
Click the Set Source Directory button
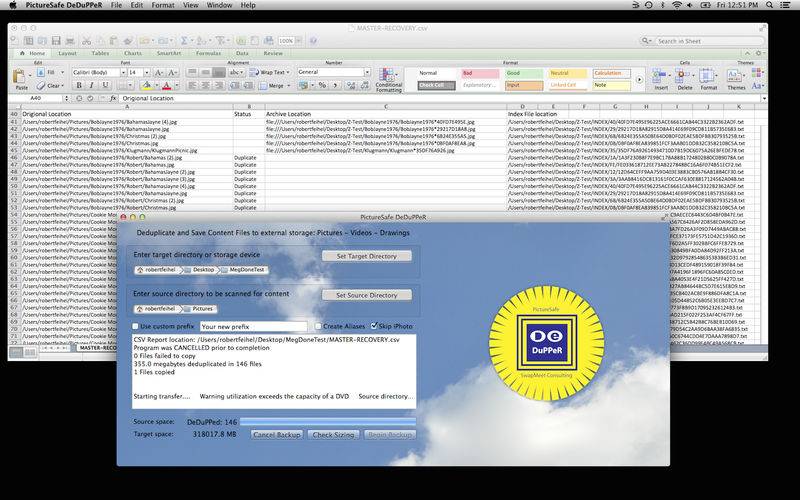coord(367,295)
